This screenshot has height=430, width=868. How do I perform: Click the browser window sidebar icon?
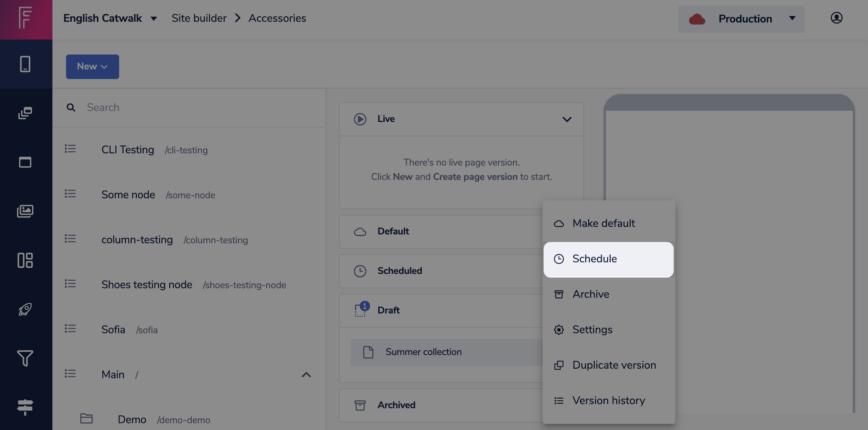click(25, 162)
